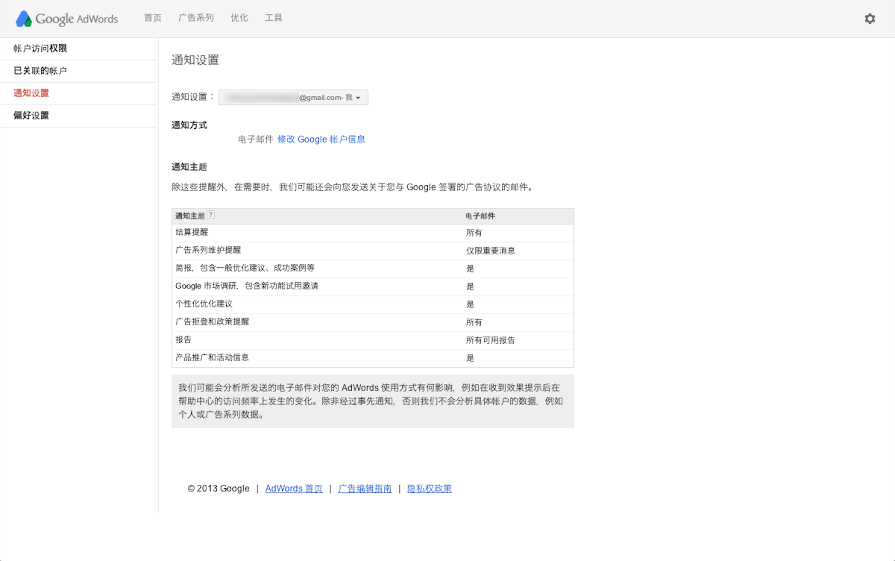Open the 优化 top menu
The width and height of the screenshot is (895, 561).
239,18
